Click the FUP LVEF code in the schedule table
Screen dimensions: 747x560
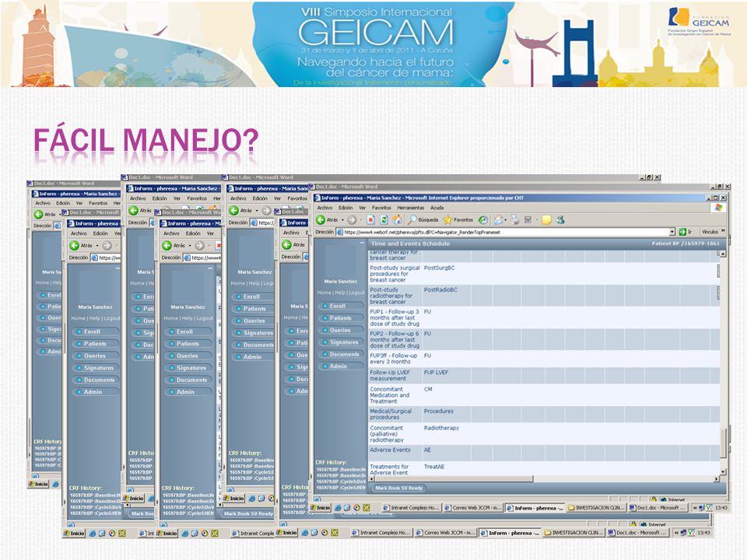coord(436,373)
